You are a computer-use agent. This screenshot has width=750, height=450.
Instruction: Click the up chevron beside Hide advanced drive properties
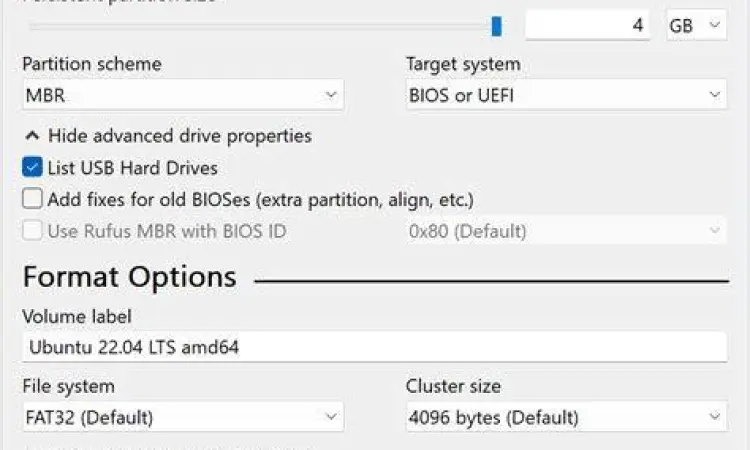pos(33,136)
